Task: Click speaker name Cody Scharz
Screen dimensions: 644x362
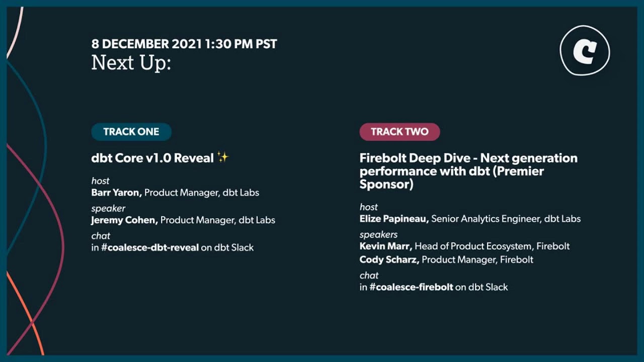Action: point(389,259)
